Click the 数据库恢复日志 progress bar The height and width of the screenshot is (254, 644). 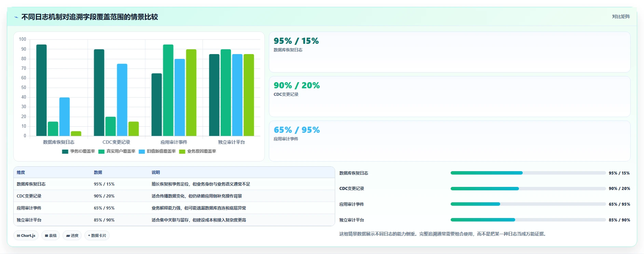click(528, 173)
